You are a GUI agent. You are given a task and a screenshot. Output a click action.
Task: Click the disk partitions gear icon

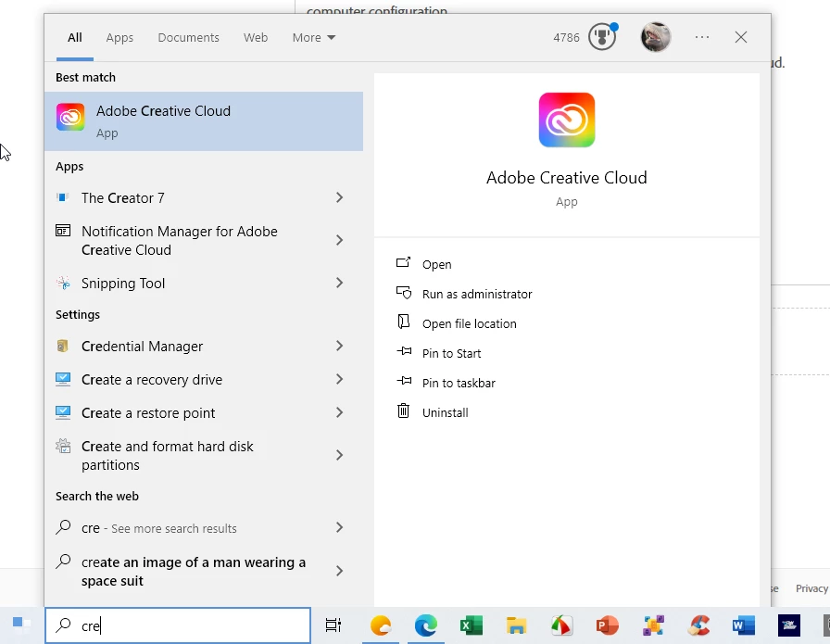63,446
